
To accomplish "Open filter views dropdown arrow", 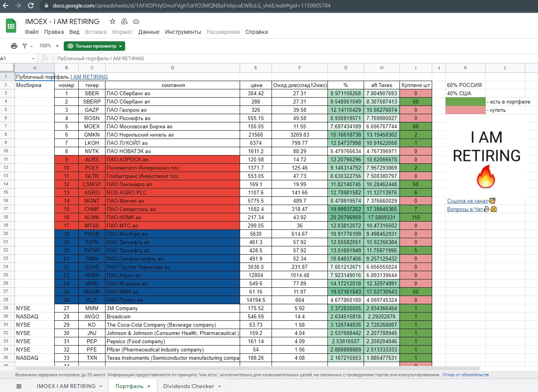I will point(31,46).
